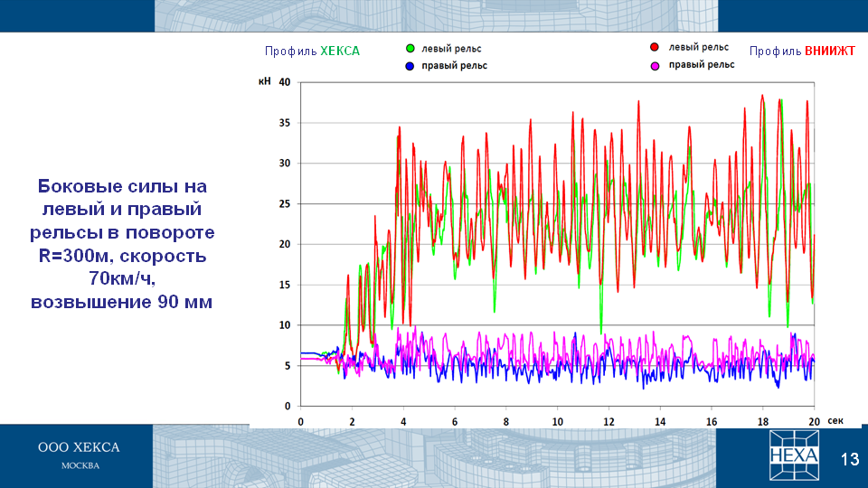Select the 'Профиль ВНИИЖТ' label

(802, 52)
